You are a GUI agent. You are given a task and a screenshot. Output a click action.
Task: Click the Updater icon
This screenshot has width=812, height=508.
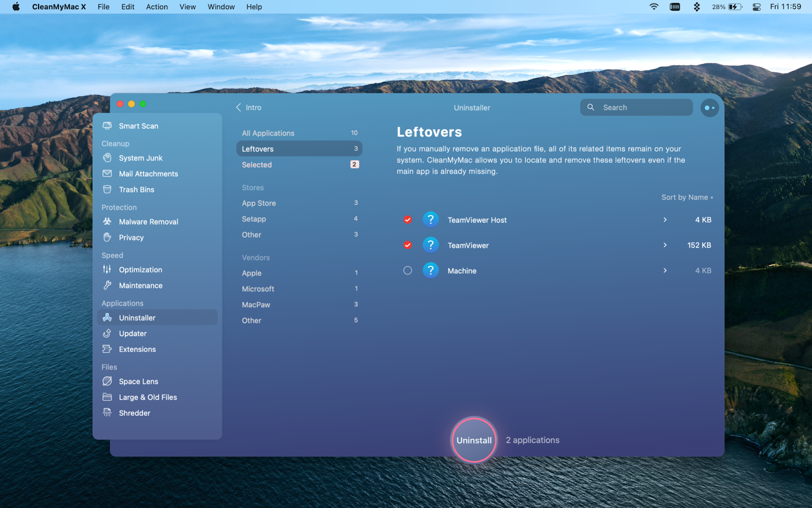[107, 333]
